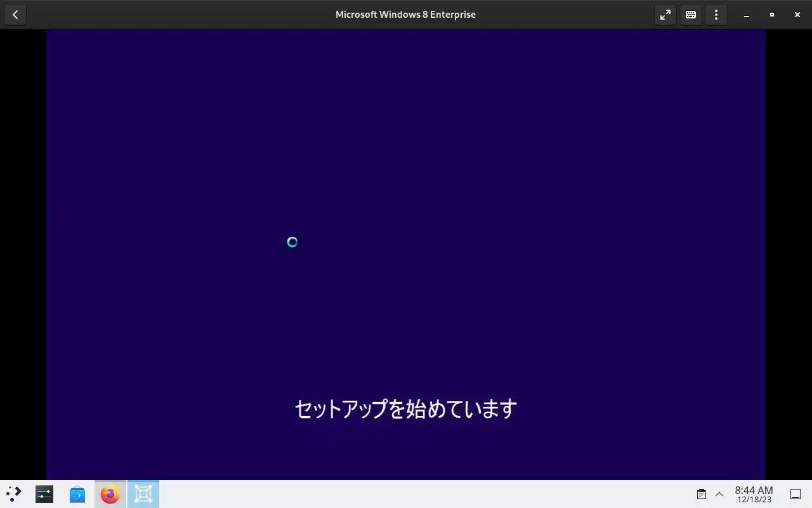This screenshot has height=508, width=812.
Task: Maximize the Windows 8 Enterprise window
Action: [x=772, y=15]
